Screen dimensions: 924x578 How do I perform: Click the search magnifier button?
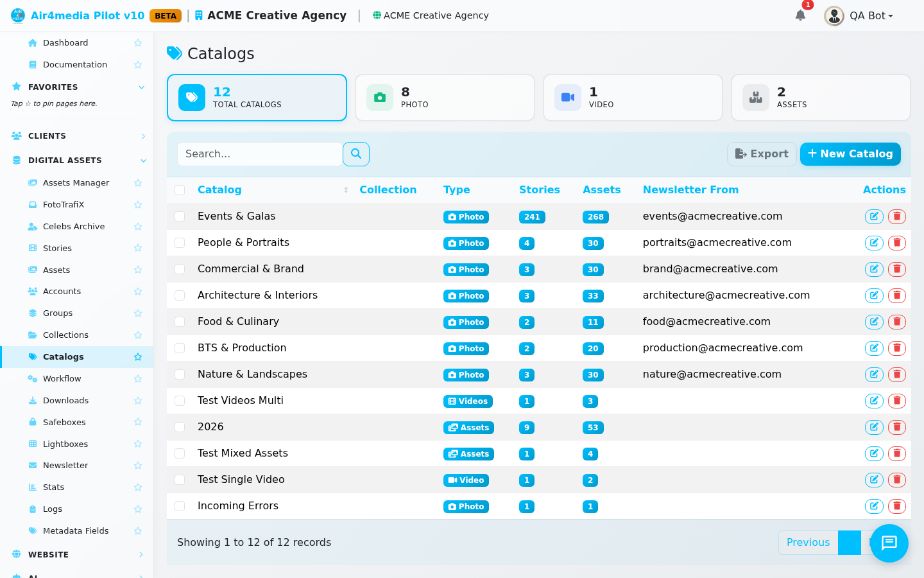[x=356, y=154]
